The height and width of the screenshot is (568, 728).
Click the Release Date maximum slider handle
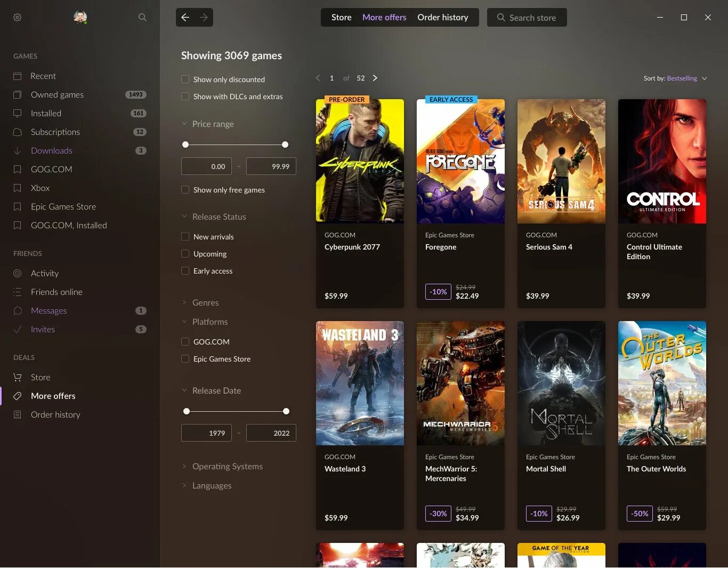point(286,411)
